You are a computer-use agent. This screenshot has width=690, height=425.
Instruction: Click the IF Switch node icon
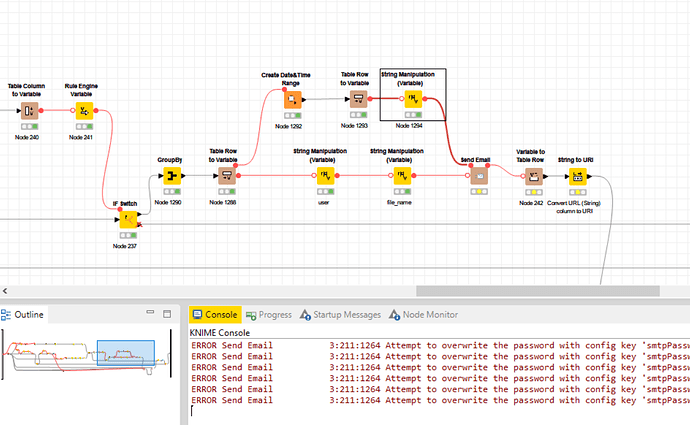(x=128, y=220)
